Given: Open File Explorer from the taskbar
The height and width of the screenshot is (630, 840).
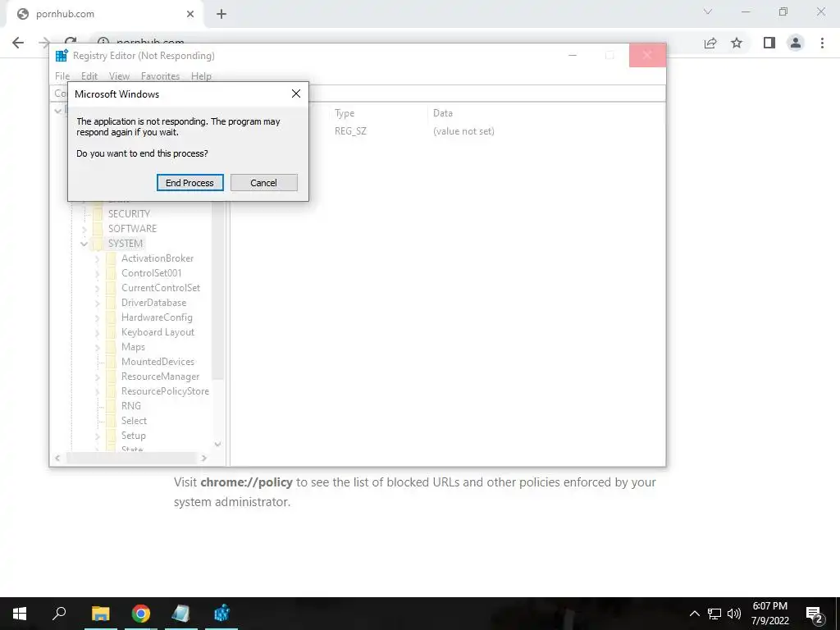Looking at the screenshot, I should (x=101, y=614).
